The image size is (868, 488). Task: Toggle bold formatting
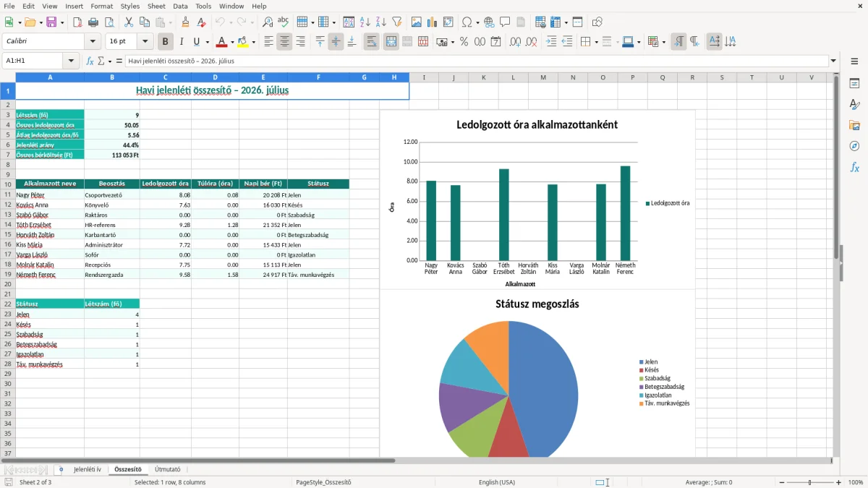click(166, 42)
